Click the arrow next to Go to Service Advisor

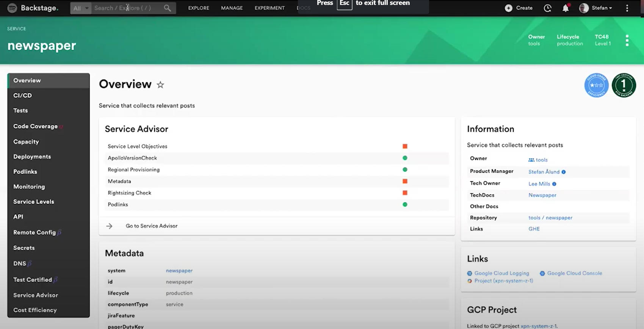[x=109, y=226]
